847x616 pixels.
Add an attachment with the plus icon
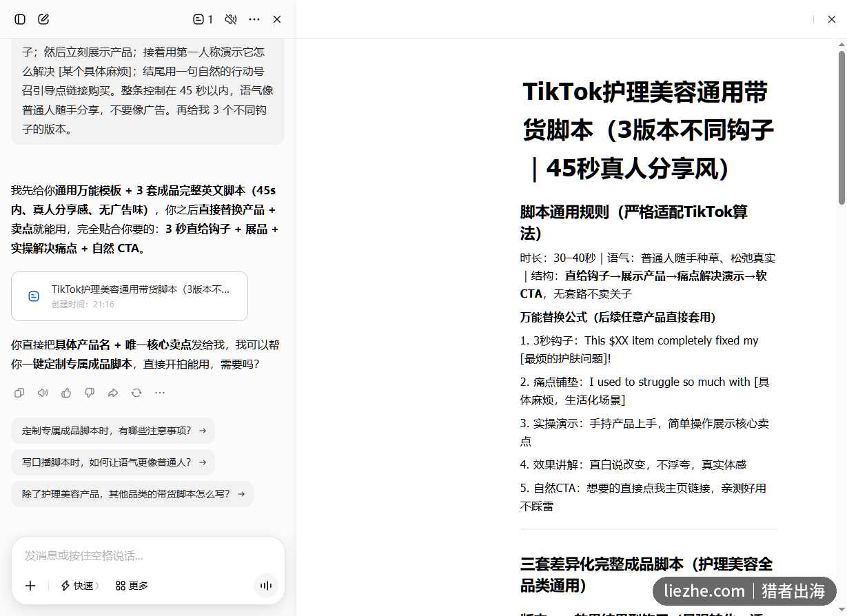[x=30, y=586]
